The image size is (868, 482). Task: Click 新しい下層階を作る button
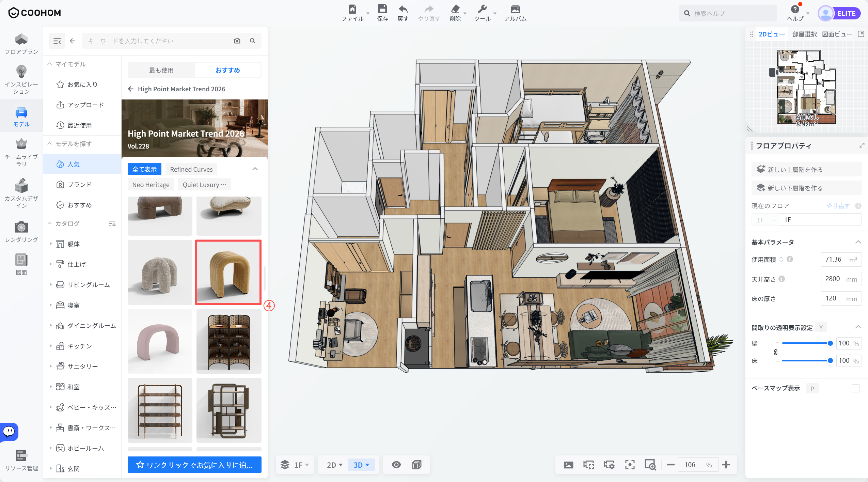tap(806, 188)
